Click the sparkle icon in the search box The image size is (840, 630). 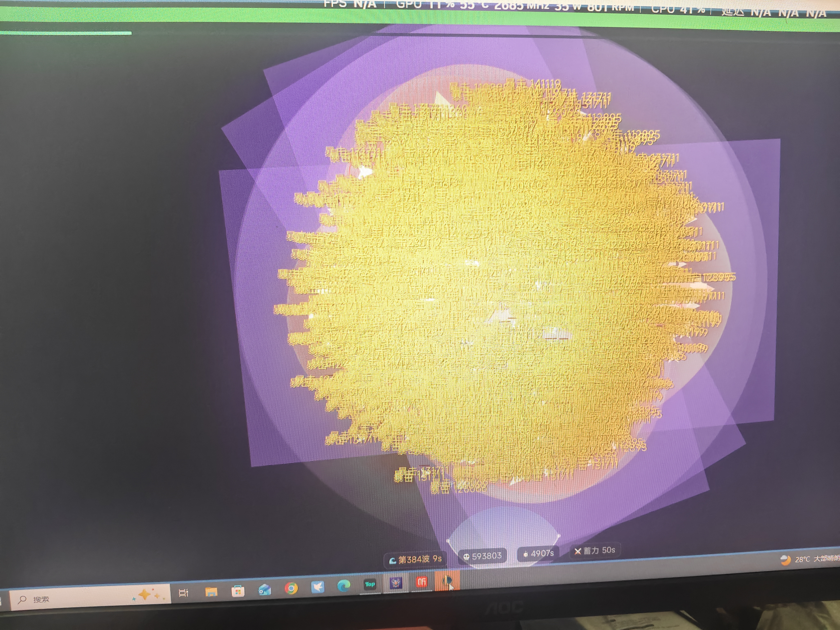148,594
